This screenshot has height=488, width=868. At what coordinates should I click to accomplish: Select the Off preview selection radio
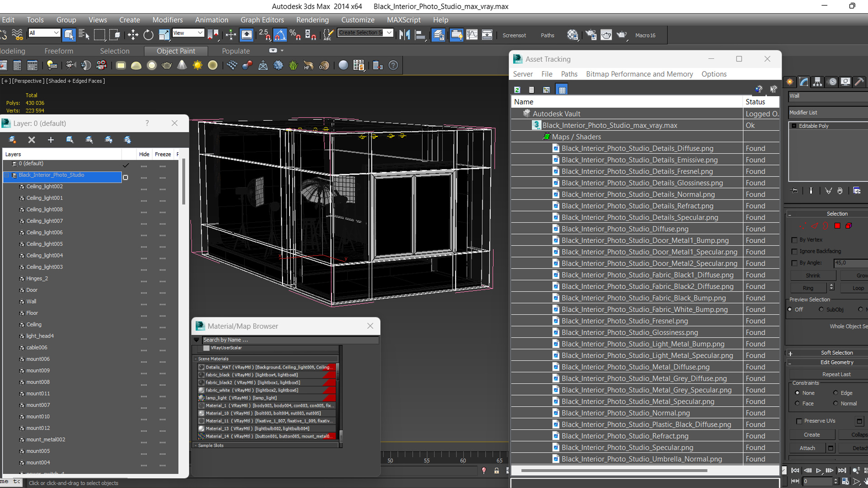[790, 310]
